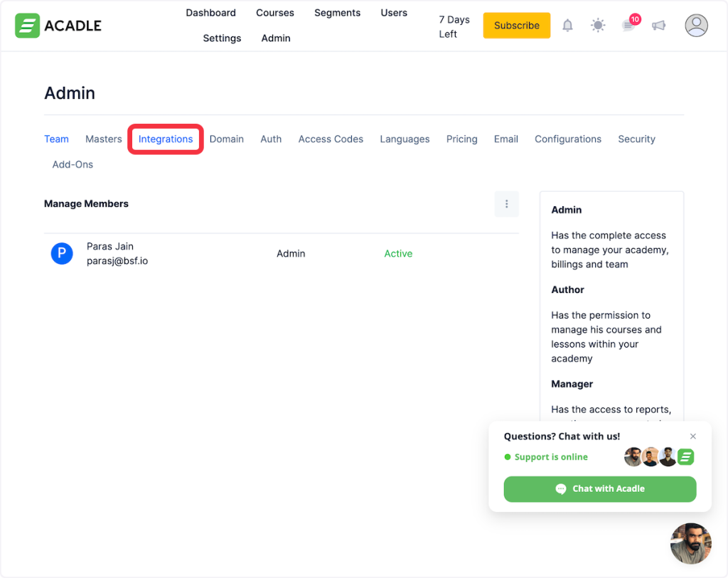Close the chat support popup

pyautogui.click(x=693, y=437)
